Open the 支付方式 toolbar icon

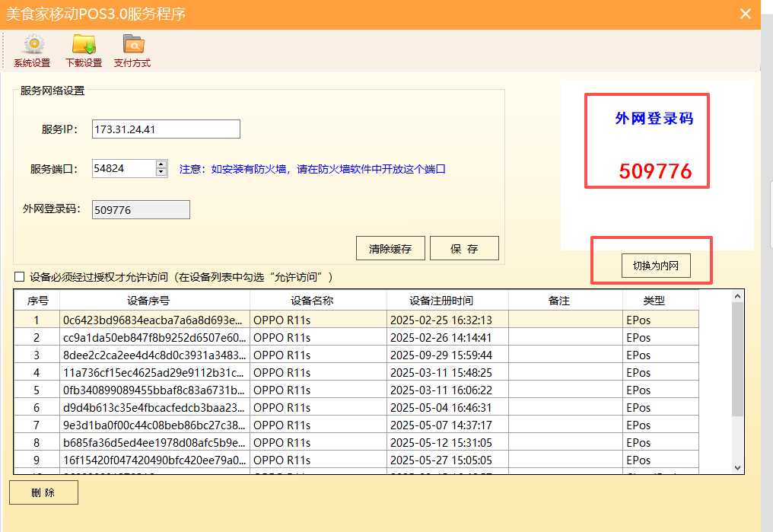coord(132,50)
